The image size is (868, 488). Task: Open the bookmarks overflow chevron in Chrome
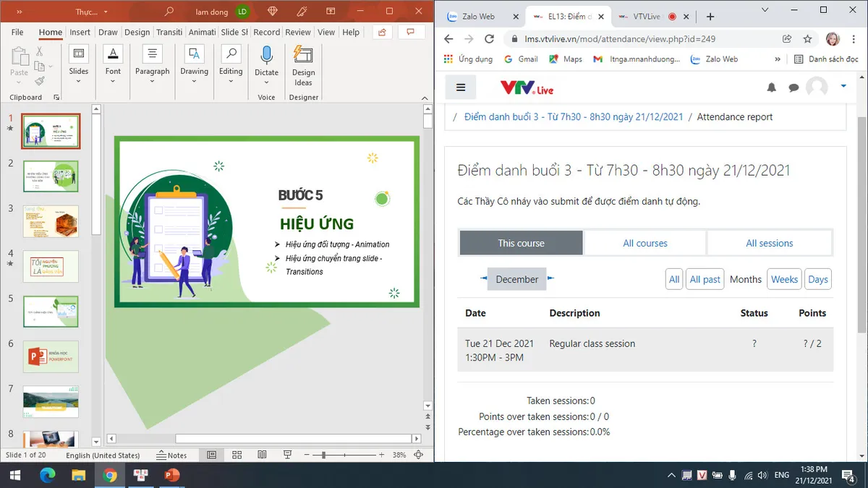click(777, 59)
